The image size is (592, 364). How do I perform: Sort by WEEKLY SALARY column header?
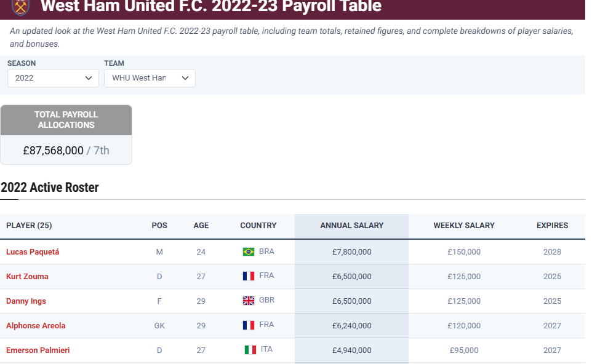464,226
